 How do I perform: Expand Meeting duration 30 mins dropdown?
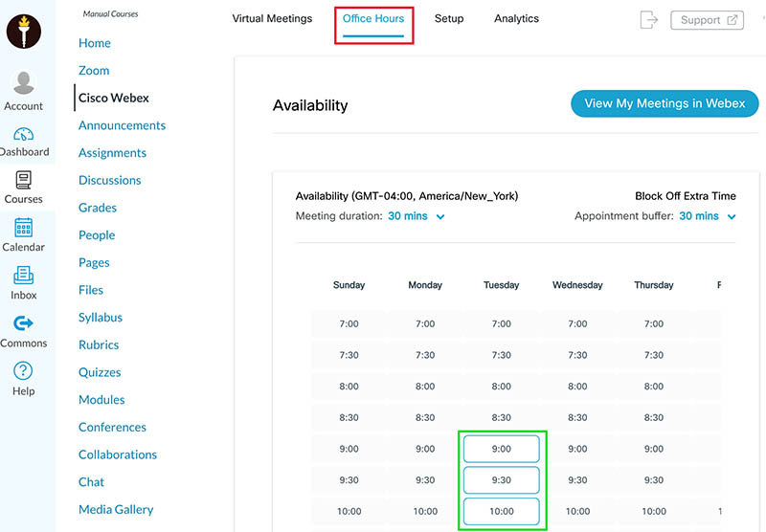417,216
